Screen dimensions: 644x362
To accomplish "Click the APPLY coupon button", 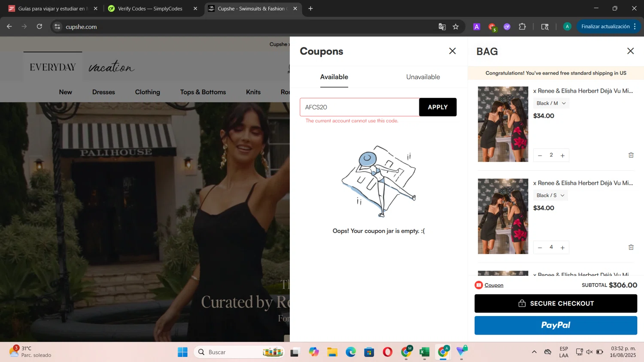I will (x=437, y=107).
